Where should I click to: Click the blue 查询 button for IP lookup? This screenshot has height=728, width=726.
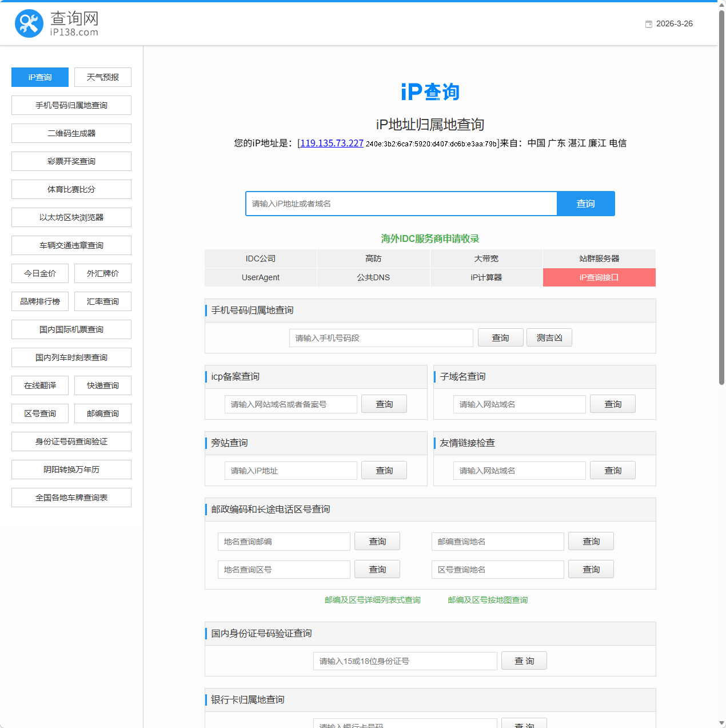coord(585,204)
